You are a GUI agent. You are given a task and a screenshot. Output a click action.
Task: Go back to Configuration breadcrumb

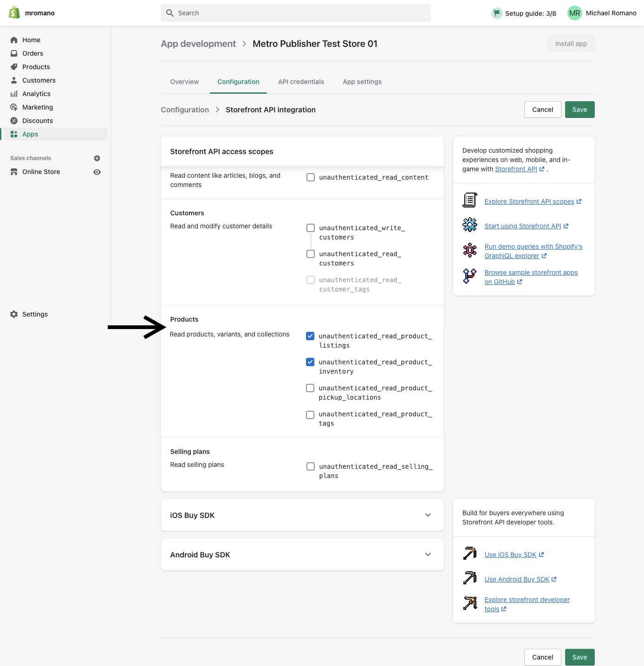click(x=185, y=110)
